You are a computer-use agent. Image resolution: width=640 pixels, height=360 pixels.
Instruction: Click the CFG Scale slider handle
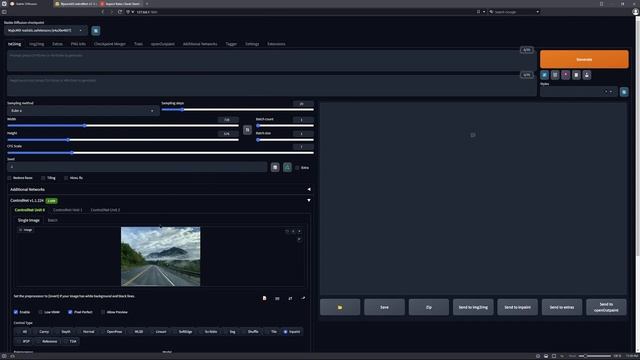pos(72,153)
